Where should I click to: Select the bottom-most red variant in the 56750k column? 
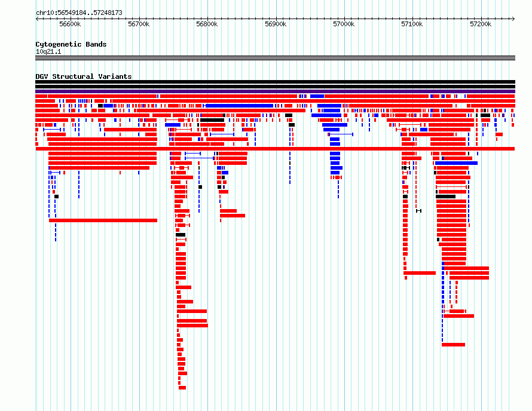tap(182, 388)
